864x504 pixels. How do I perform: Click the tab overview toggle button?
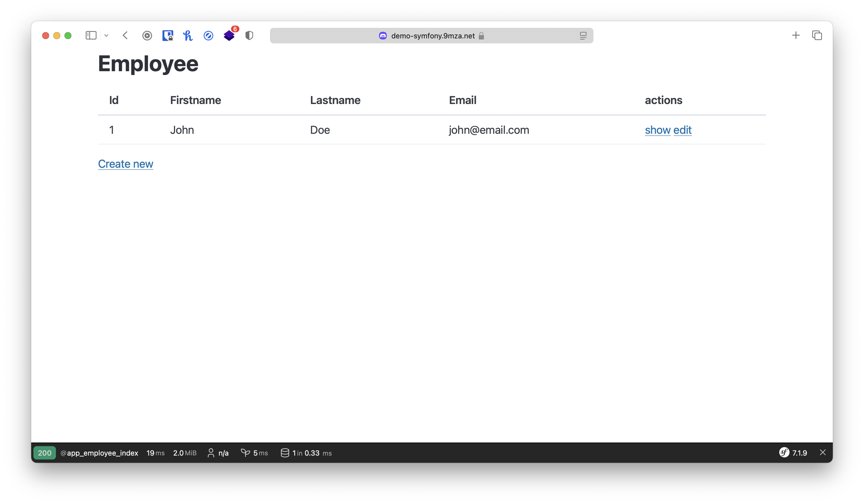(x=817, y=35)
